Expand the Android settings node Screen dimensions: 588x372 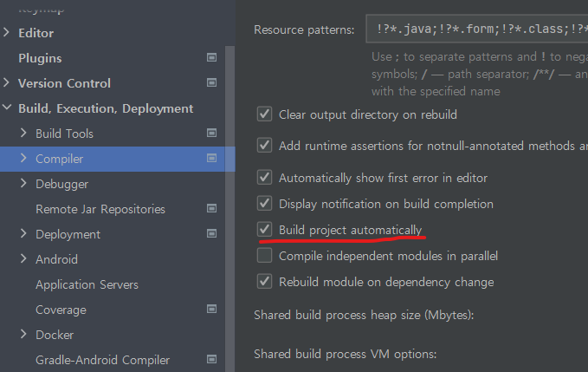23,258
